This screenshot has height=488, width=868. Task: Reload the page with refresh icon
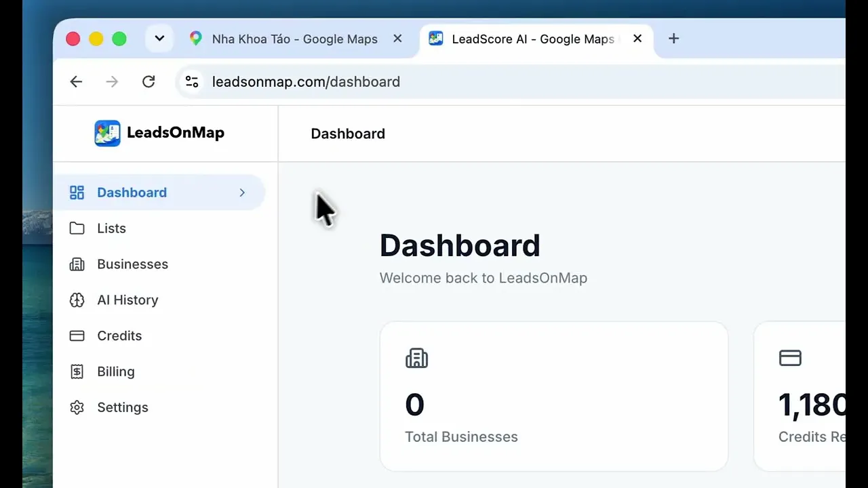pos(149,82)
